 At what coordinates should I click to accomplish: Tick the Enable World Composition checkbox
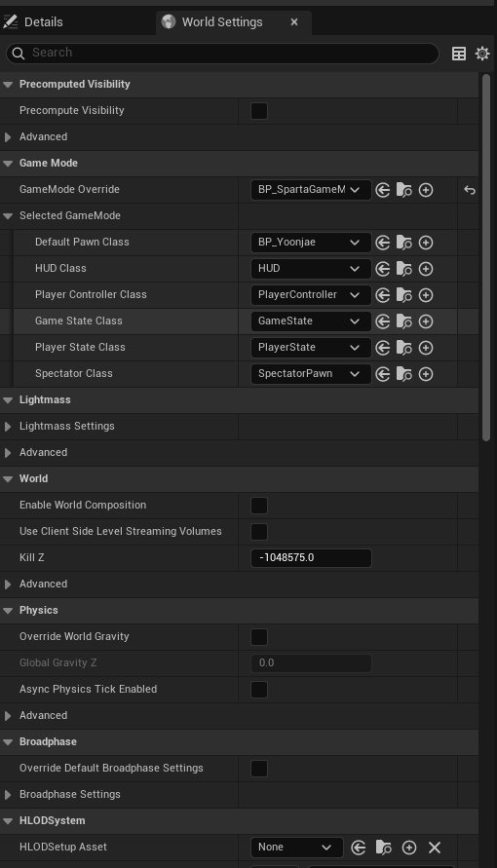point(259,506)
